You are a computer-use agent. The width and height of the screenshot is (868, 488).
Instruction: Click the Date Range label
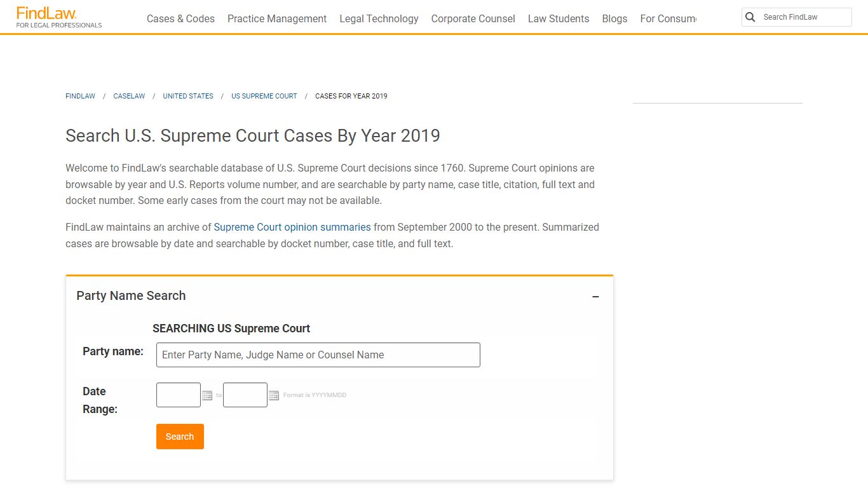(100, 400)
